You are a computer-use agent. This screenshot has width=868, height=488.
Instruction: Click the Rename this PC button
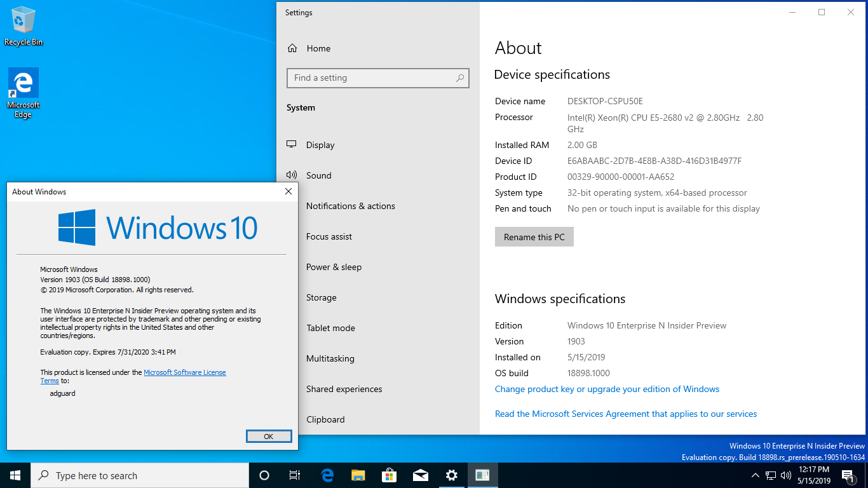(x=534, y=237)
